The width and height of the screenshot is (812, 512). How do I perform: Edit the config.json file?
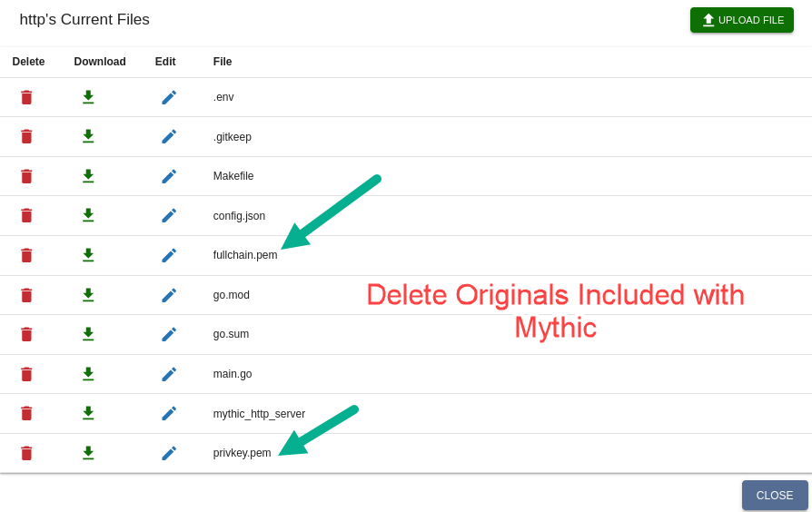[169, 215]
